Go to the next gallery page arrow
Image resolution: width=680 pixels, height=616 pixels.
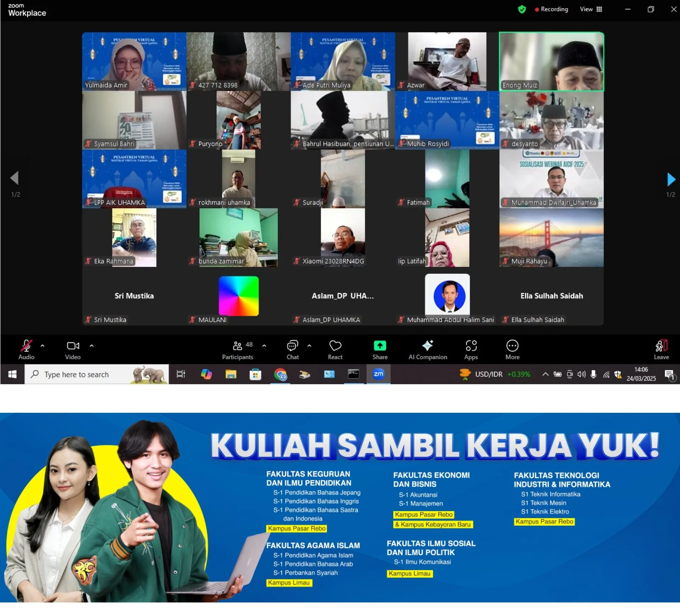(671, 179)
